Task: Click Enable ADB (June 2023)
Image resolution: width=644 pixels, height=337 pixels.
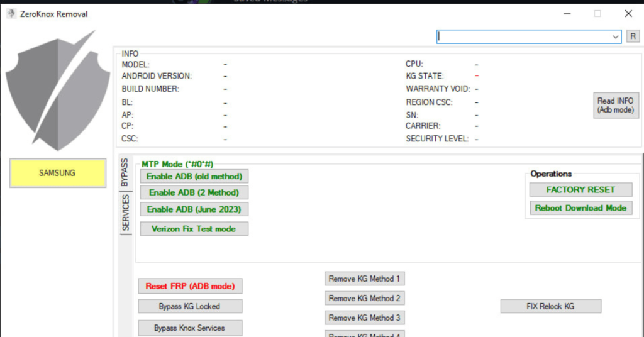Action: click(x=194, y=209)
